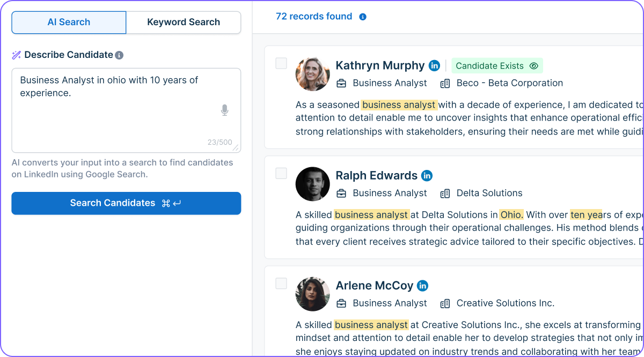
Task: Click the building icon beside Delta Solutions
Action: pyautogui.click(x=445, y=193)
